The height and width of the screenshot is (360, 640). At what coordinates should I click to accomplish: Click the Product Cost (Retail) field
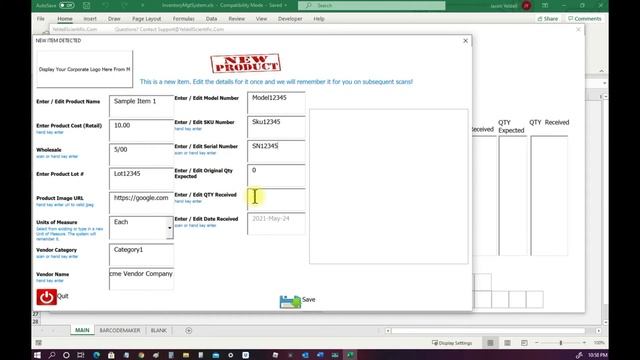pos(142,131)
